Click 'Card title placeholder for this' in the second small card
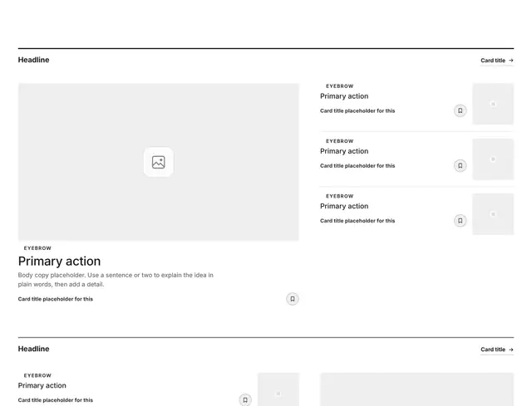 pyautogui.click(x=357, y=166)
